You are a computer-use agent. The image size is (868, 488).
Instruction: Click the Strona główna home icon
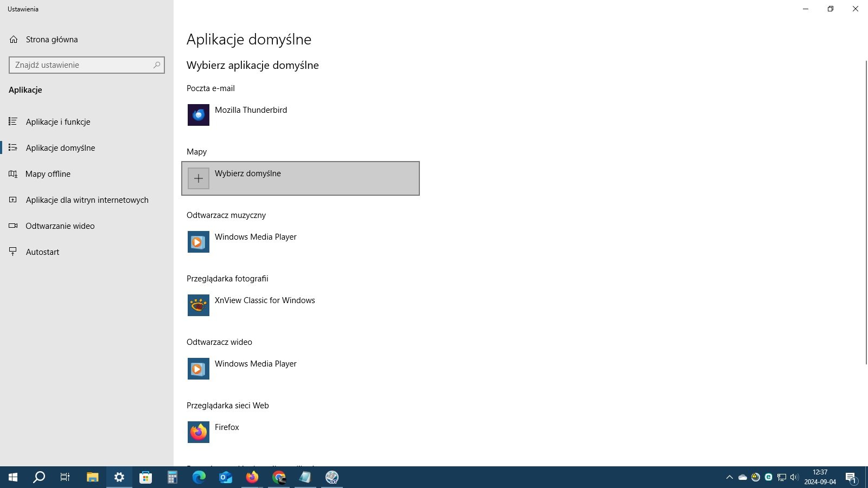pyautogui.click(x=14, y=40)
